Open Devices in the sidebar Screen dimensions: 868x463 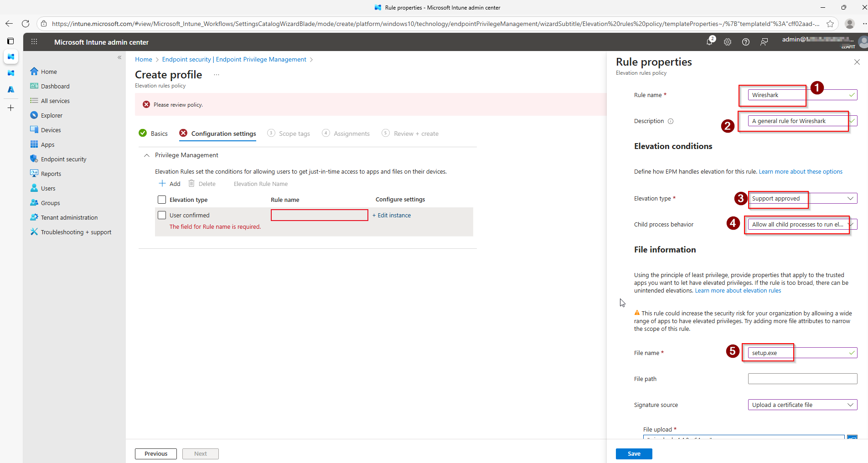[x=51, y=130]
